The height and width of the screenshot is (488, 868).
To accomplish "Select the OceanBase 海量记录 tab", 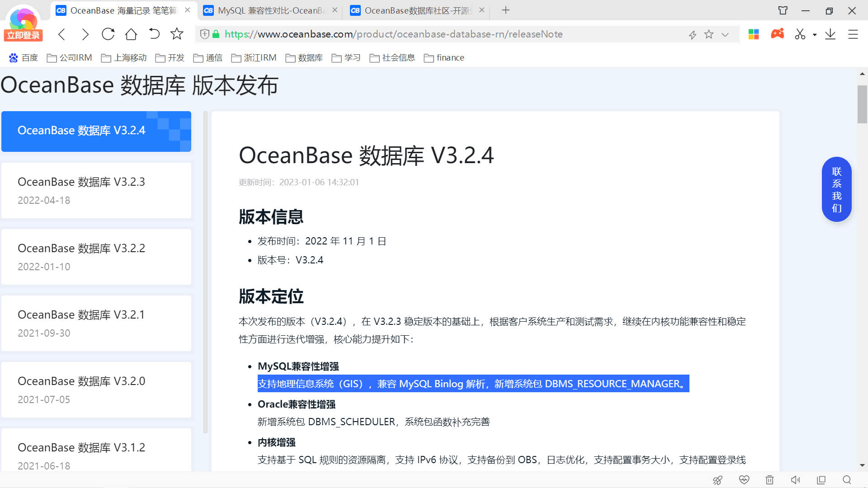I will pos(123,10).
